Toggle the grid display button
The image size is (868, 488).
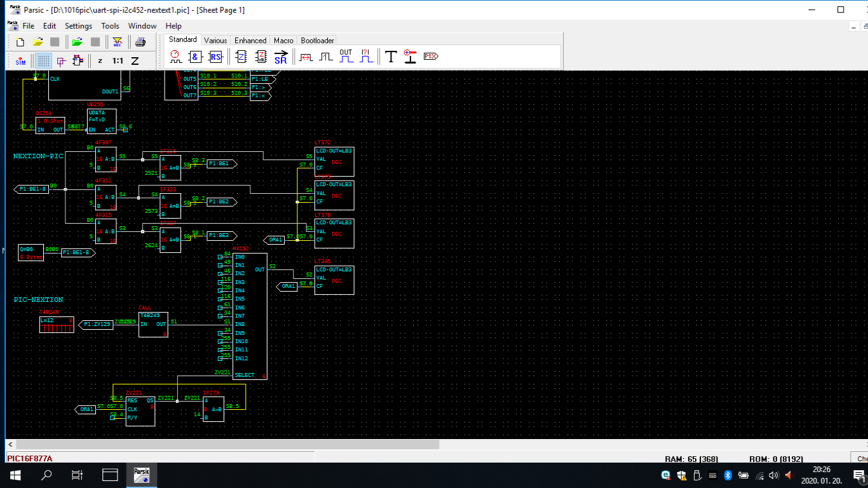43,61
